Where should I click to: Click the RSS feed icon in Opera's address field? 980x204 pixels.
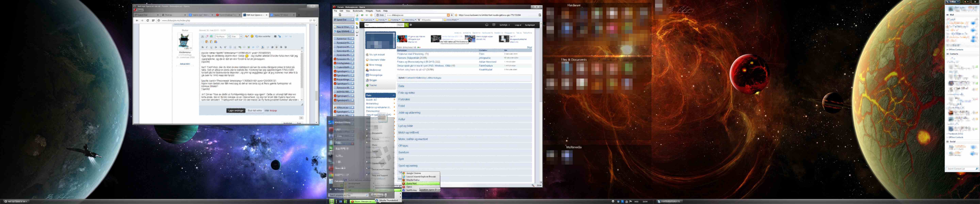pyautogui.click(x=448, y=15)
